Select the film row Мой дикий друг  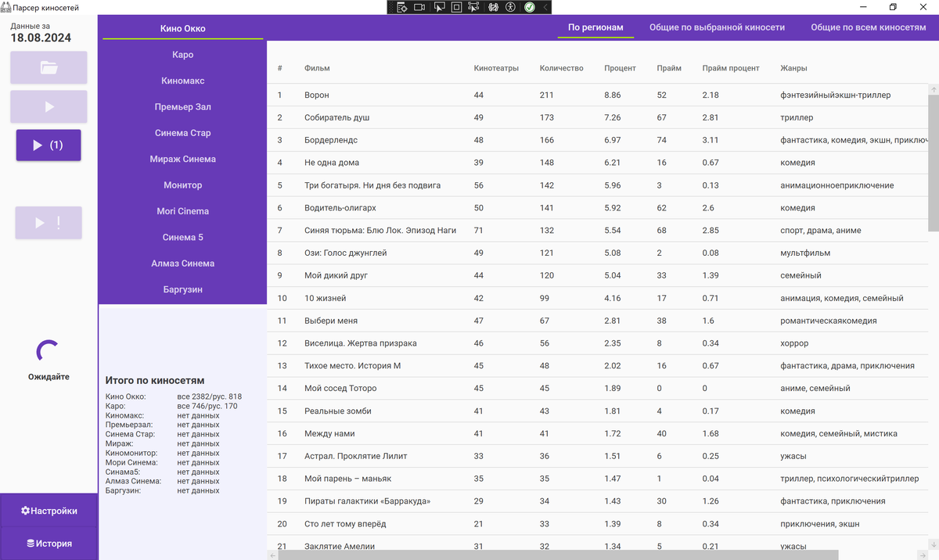(x=597, y=275)
